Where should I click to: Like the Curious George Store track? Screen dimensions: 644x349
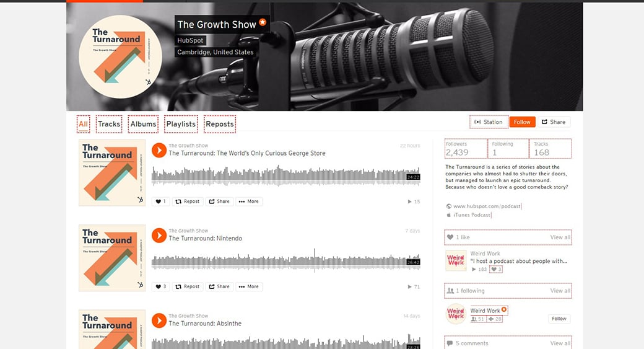[160, 201]
